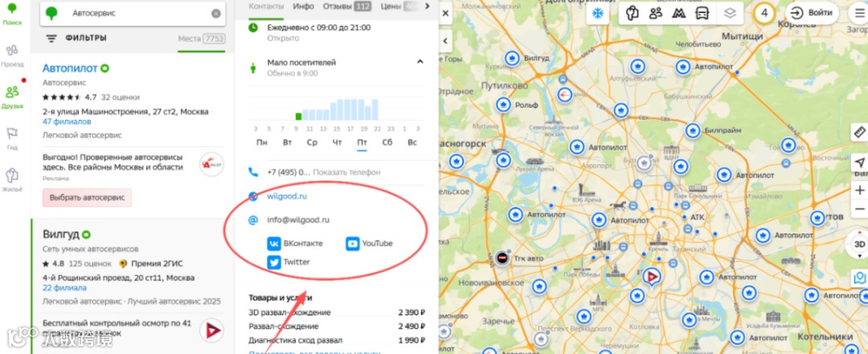Open ФИЛЬТРЫ filter options
Image resolution: width=868 pixels, height=354 pixels.
point(76,39)
